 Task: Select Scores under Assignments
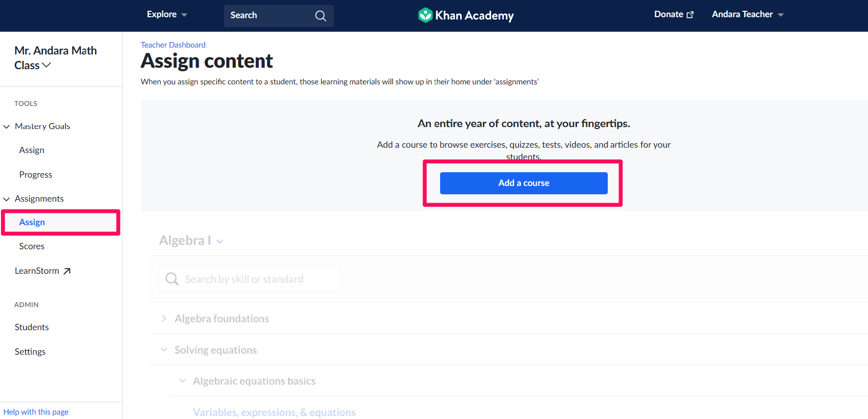click(x=32, y=246)
